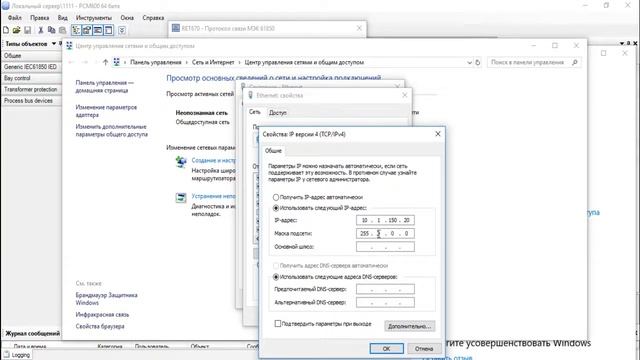Click PCM600 application icon in title bar
Viewport: 640px width, 360px height.
(6, 6)
